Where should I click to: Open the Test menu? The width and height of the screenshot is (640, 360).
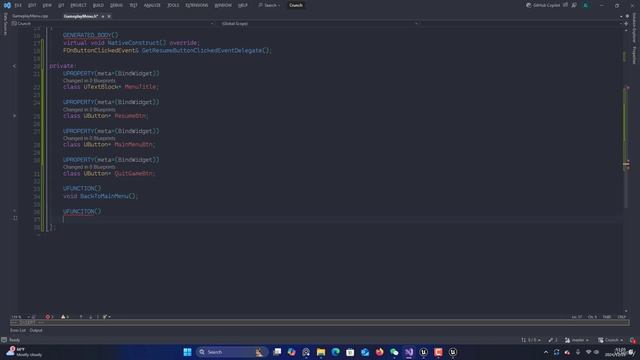click(133, 5)
